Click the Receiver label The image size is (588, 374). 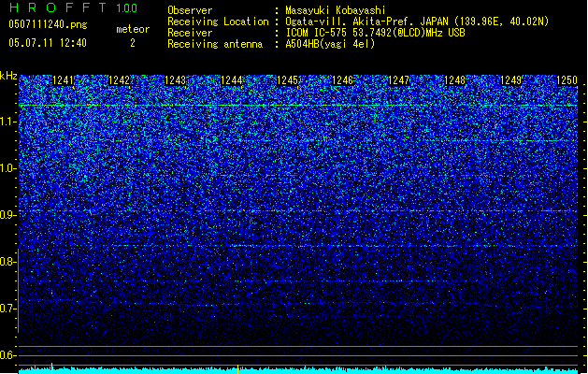click(190, 33)
